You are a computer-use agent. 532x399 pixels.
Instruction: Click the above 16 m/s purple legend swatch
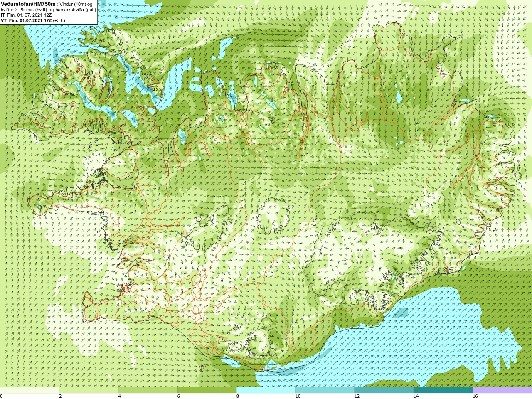coord(502,390)
